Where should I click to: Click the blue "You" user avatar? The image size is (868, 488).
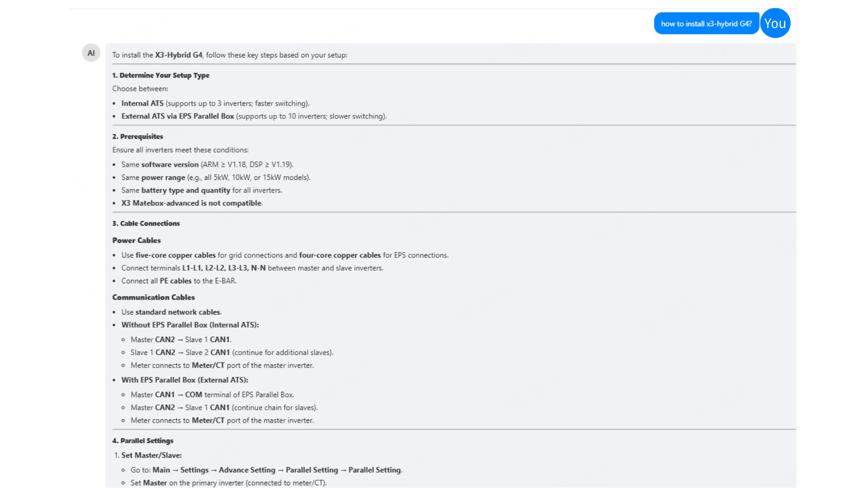[775, 23]
